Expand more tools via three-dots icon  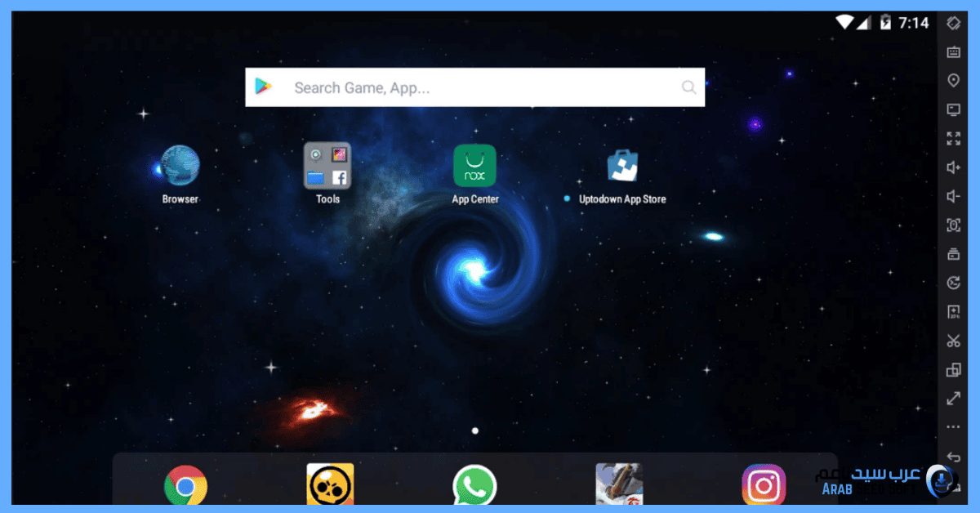[953, 427]
